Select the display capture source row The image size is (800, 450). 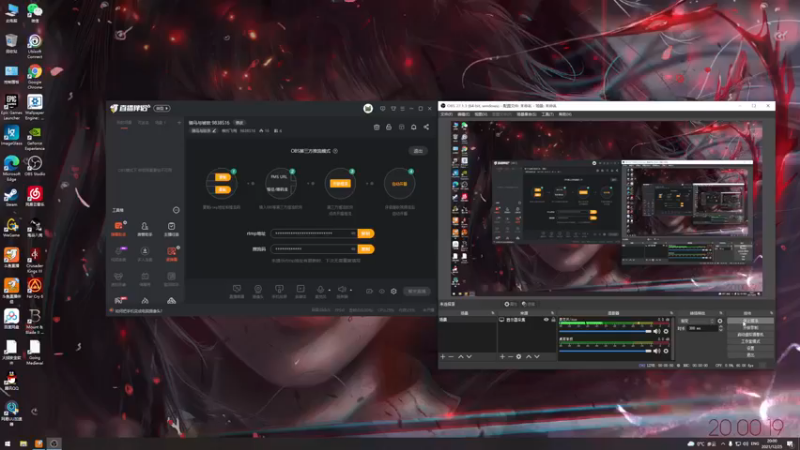coord(527,320)
